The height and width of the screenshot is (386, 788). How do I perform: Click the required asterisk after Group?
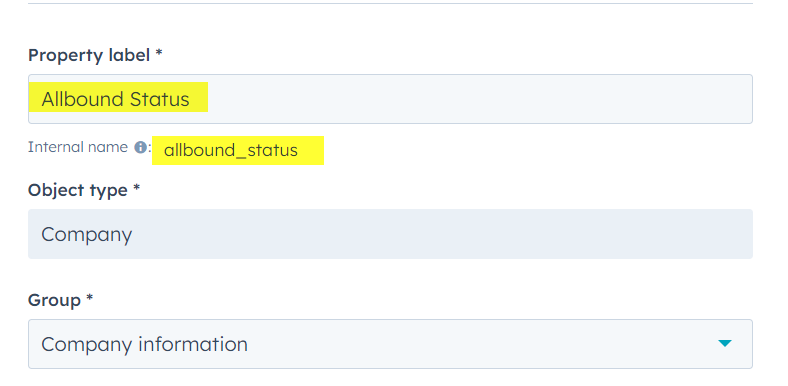tap(89, 298)
